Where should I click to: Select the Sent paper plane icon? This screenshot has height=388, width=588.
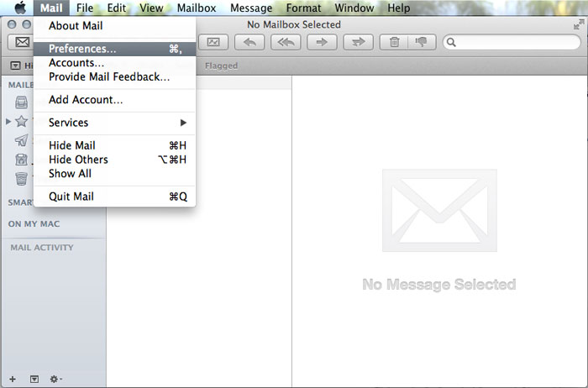(21, 140)
